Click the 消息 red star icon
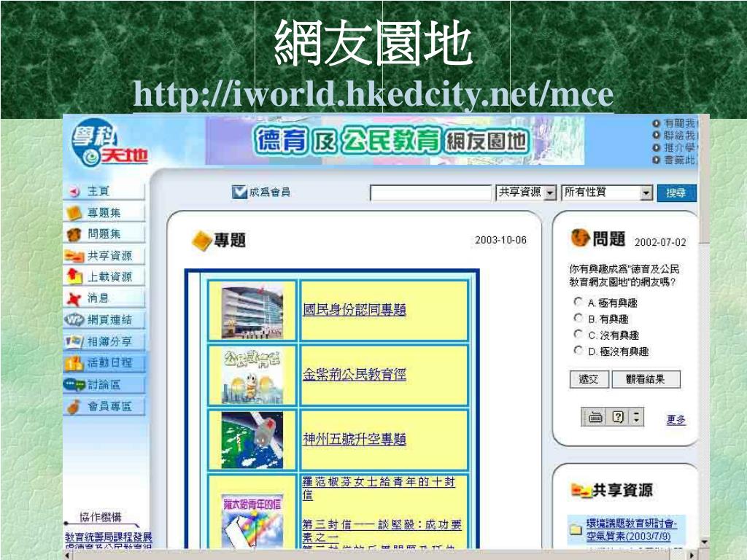The height and width of the screenshot is (560, 747). click(74, 299)
